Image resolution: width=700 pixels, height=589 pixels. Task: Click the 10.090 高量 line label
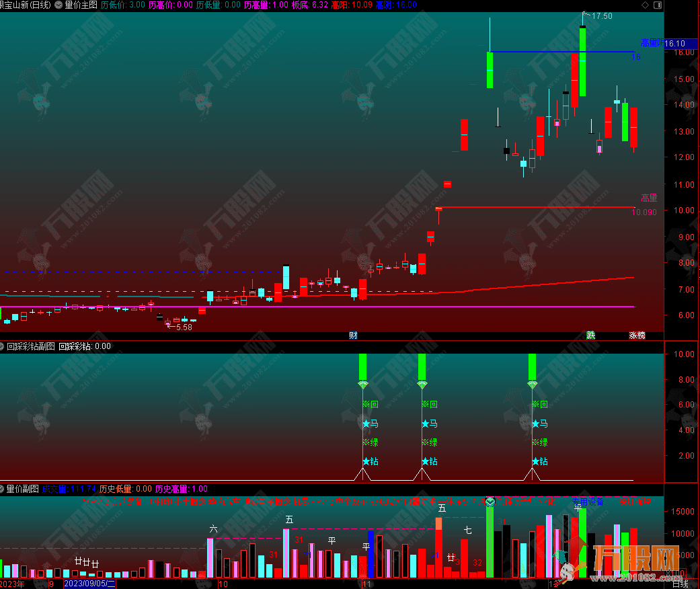[x=644, y=212]
